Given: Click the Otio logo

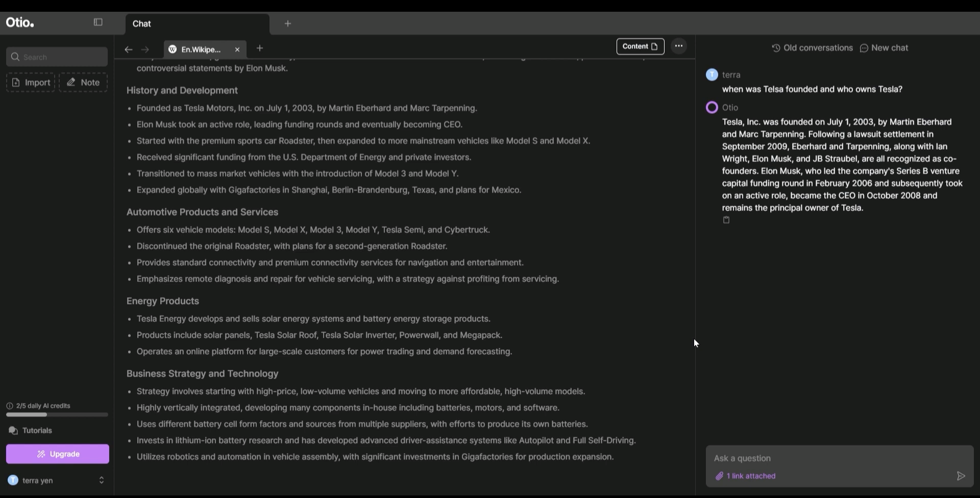Looking at the screenshot, I should click(x=20, y=22).
